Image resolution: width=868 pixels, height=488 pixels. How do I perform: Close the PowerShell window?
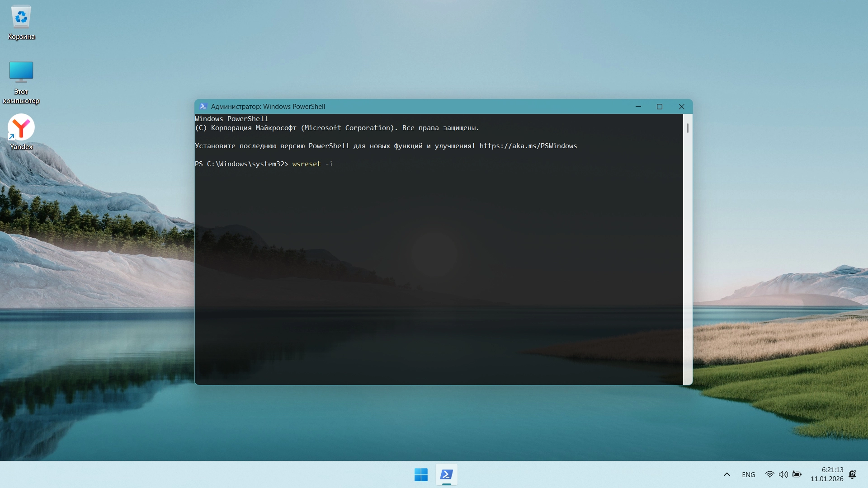pos(682,107)
